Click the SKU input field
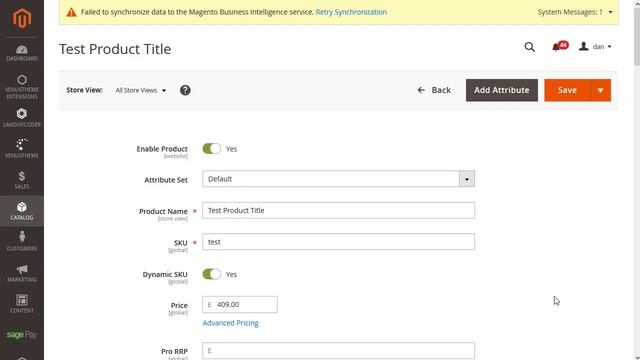Image resolution: width=640 pixels, height=360 pixels. click(x=338, y=242)
